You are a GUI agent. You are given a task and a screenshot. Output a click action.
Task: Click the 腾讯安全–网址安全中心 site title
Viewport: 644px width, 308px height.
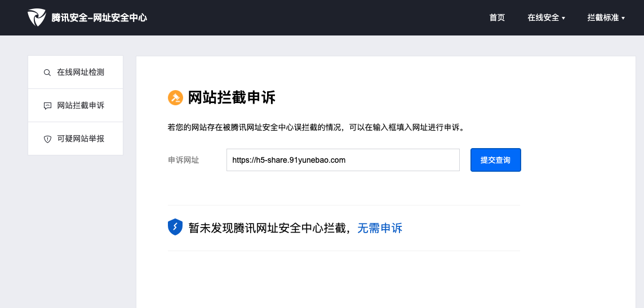(99, 17)
